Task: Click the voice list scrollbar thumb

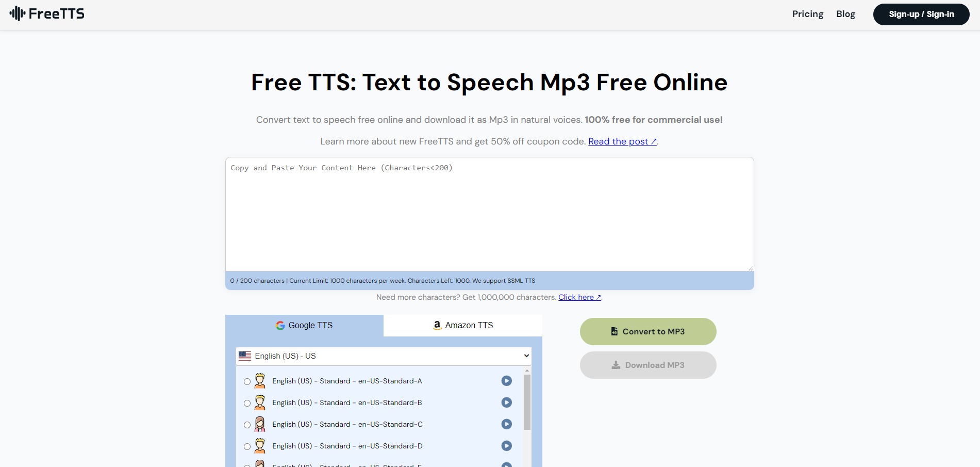Action: coord(527,402)
